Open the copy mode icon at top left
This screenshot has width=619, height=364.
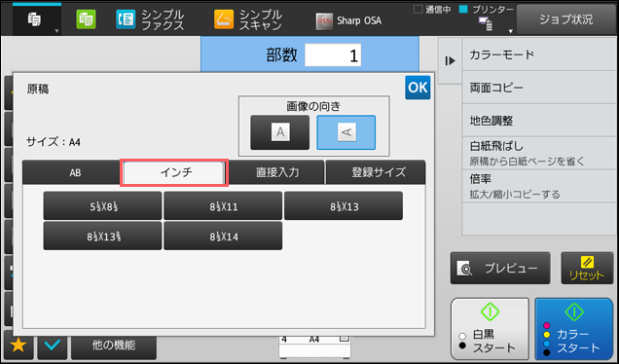pyautogui.click(x=34, y=18)
